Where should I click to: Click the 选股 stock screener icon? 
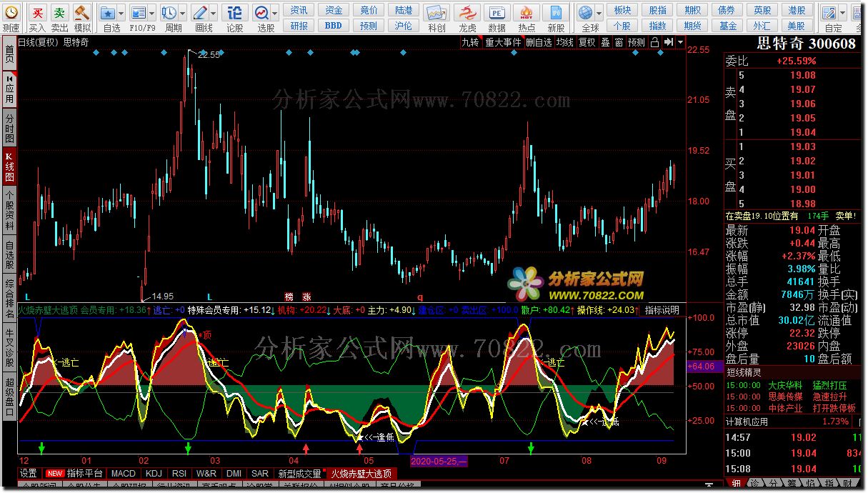tap(261, 13)
